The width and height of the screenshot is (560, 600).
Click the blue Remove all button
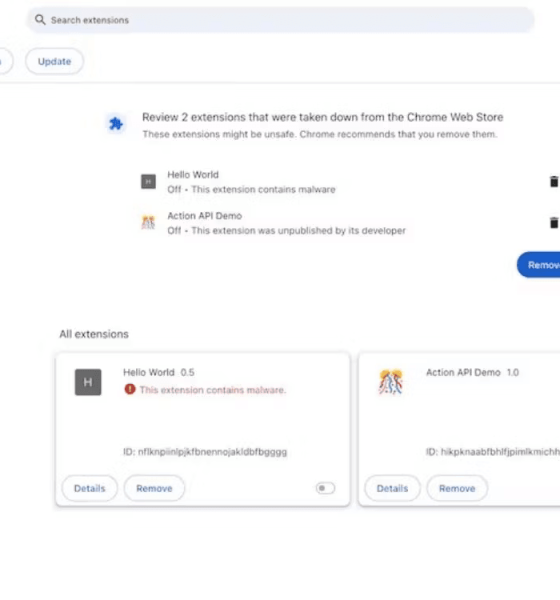[539, 265]
